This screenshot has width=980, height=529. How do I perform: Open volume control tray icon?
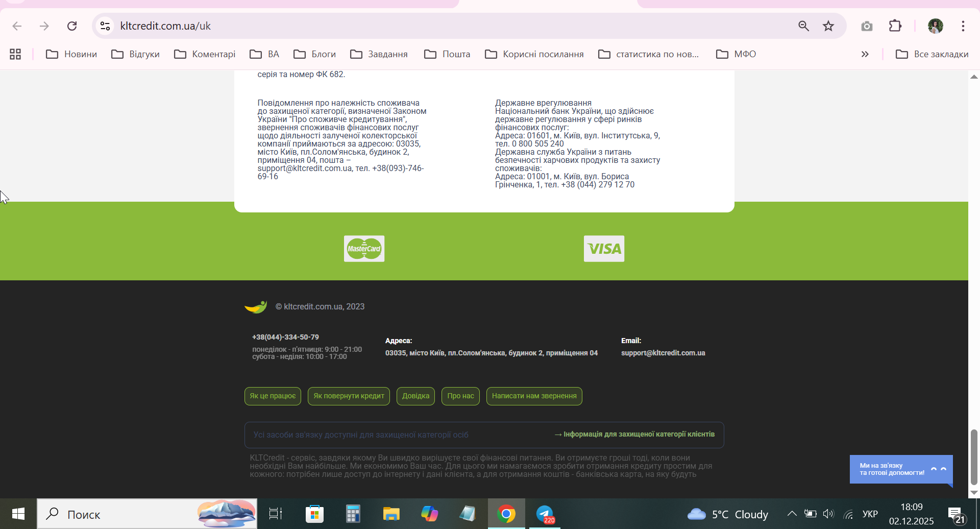point(828,514)
